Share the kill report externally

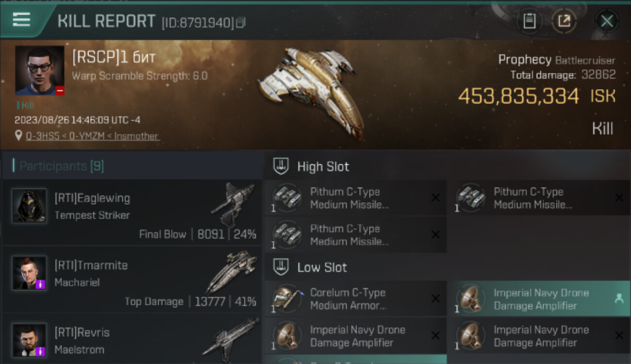pyautogui.click(x=564, y=21)
